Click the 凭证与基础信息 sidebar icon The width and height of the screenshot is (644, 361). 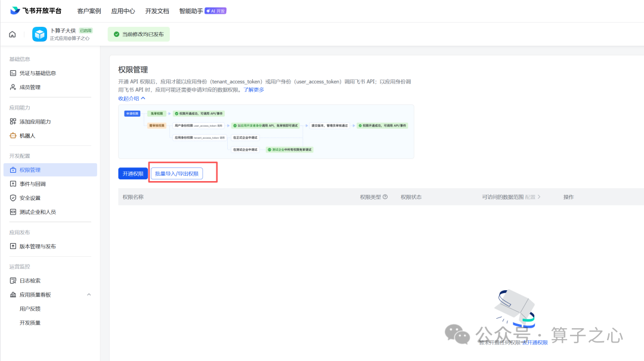click(13, 73)
